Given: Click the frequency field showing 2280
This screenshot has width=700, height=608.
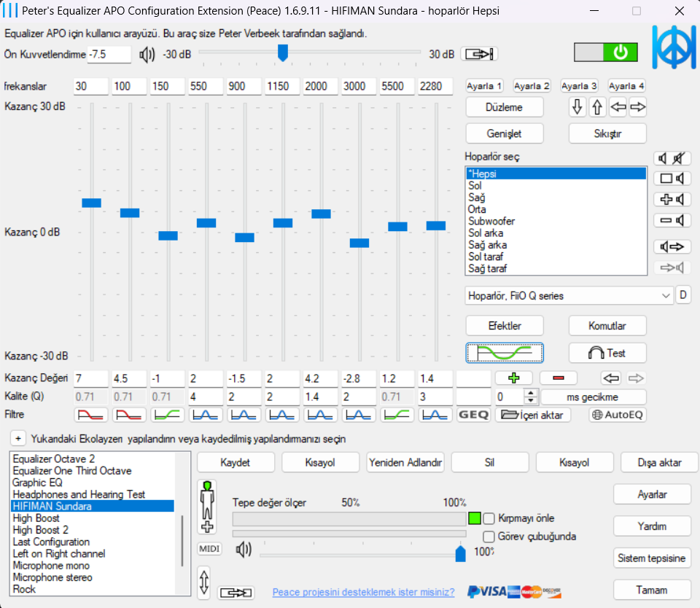Looking at the screenshot, I should click(435, 86).
